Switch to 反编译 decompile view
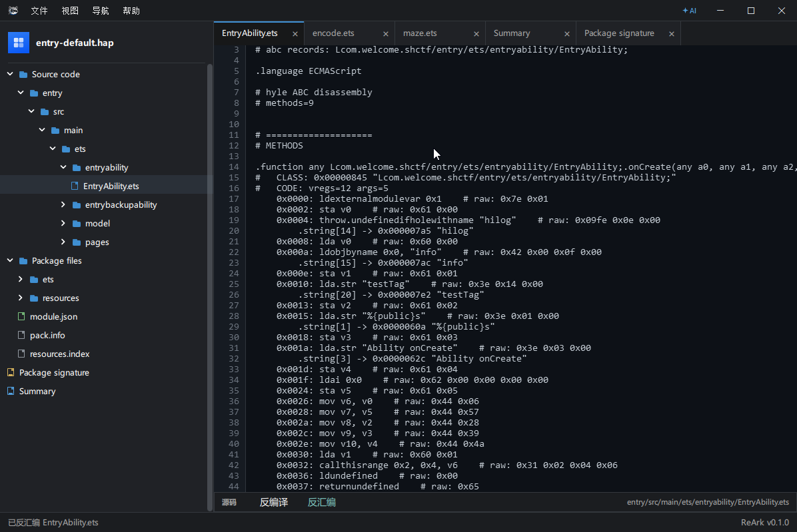797x532 pixels. coord(274,503)
